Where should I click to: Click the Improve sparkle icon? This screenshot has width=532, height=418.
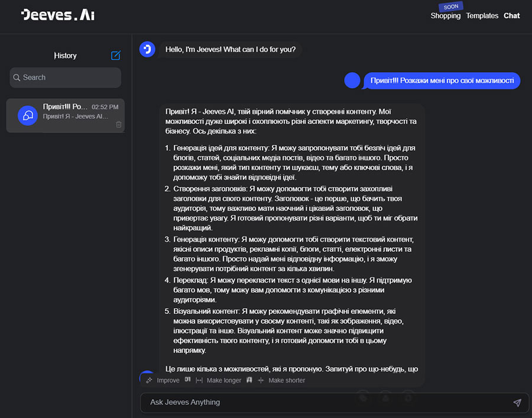click(148, 380)
